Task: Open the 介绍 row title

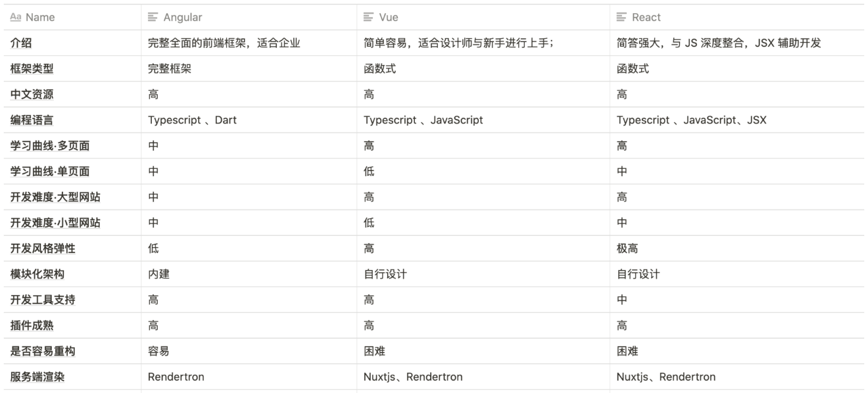Action: pyautogui.click(x=21, y=43)
